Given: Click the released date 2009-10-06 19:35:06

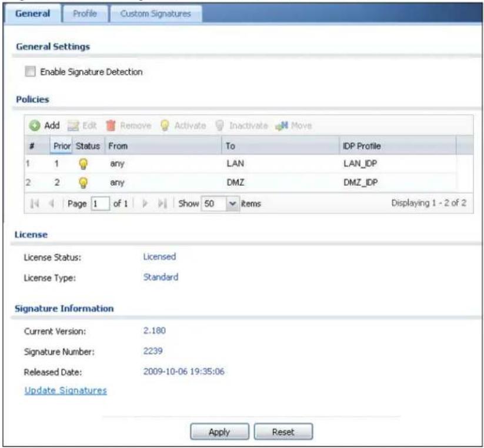Looking at the screenshot, I should click(184, 372).
